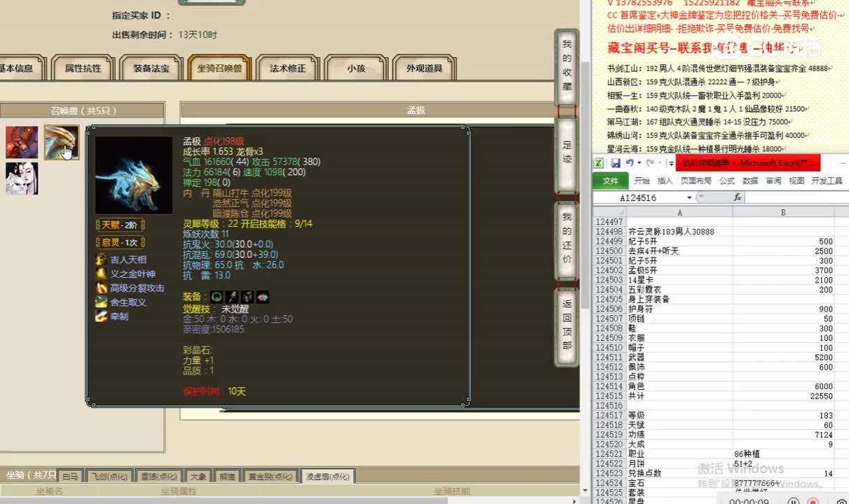
Task: Click the 吉人天相 skill icon
Action: coord(102,260)
